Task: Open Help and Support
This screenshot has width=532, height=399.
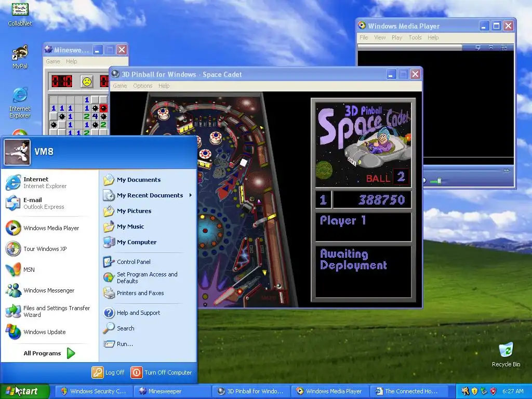Action: [x=148, y=312]
